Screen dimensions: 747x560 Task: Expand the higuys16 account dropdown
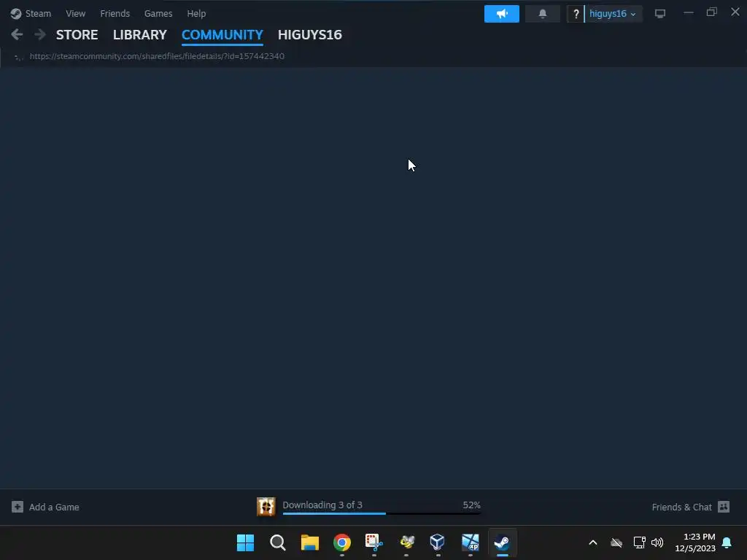pos(613,14)
